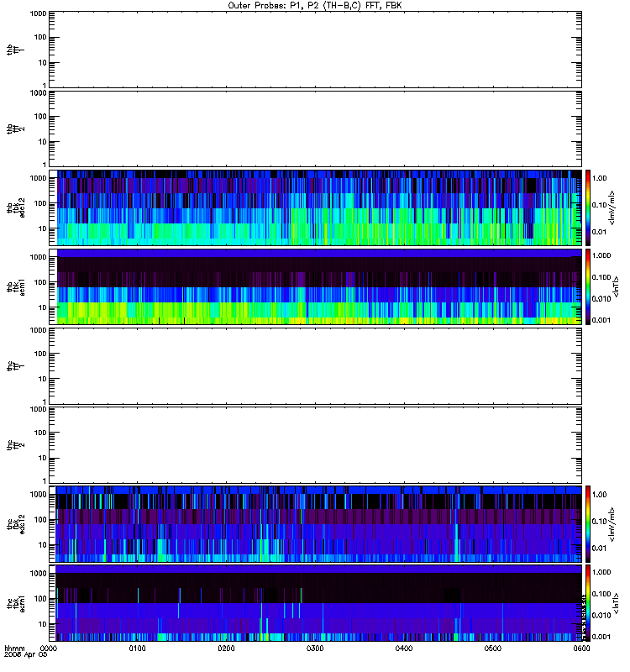Click the "0100" time axis label
Image resolution: width=630 pixels, height=672 pixels.
(x=137, y=648)
